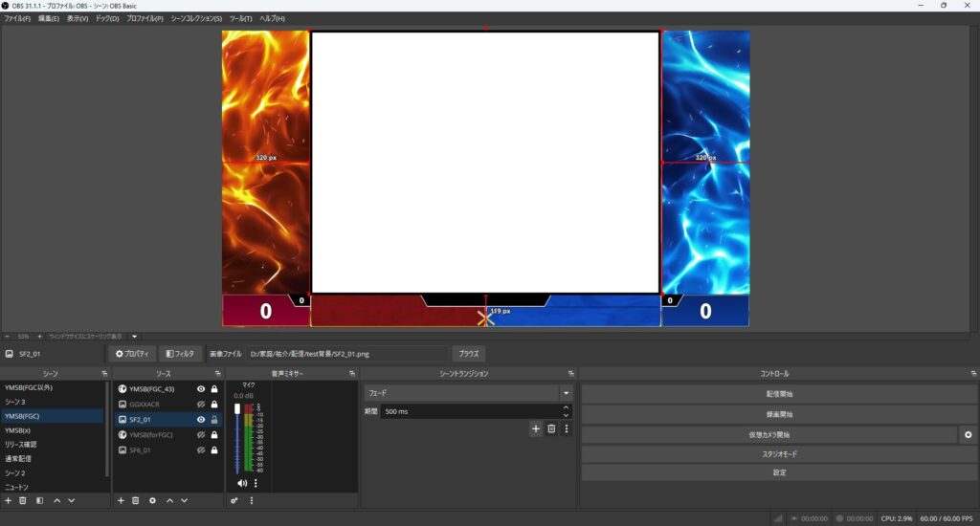Click the 配信開始 start streaming button
This screenshot has height=526, width=980.
click(779, 394)
